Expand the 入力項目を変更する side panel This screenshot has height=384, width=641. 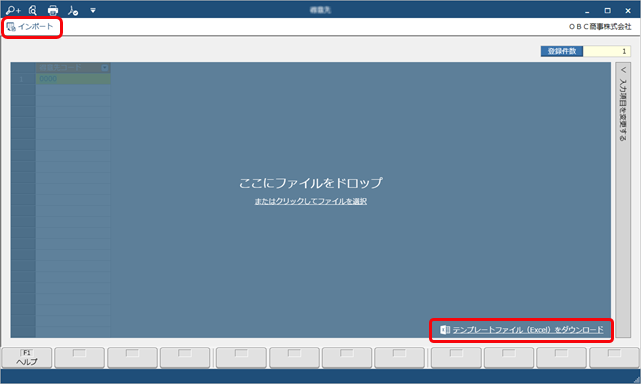(x=623, y=200)
